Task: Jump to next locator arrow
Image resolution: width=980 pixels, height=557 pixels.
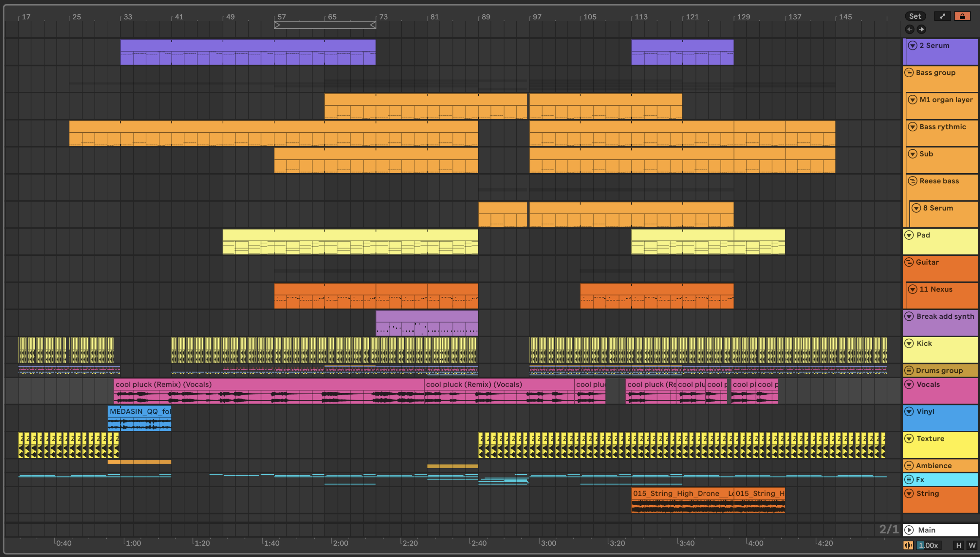Action: coord(921,29)
